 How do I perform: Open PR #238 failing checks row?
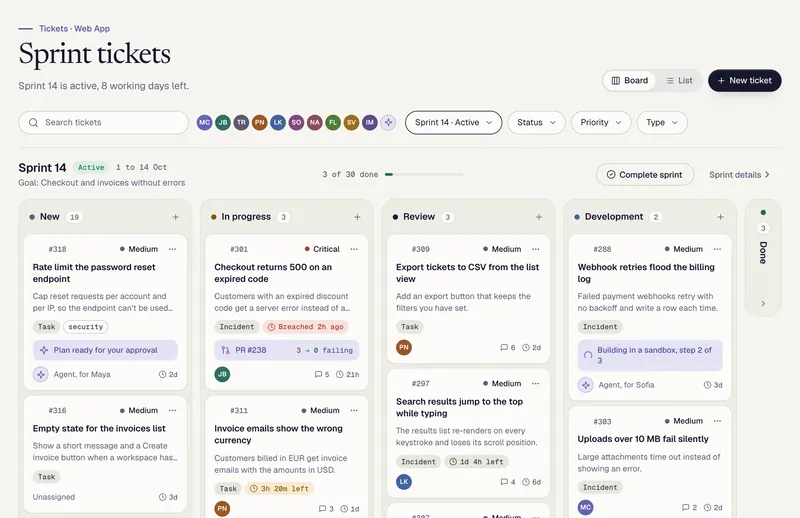pos(287,350)
